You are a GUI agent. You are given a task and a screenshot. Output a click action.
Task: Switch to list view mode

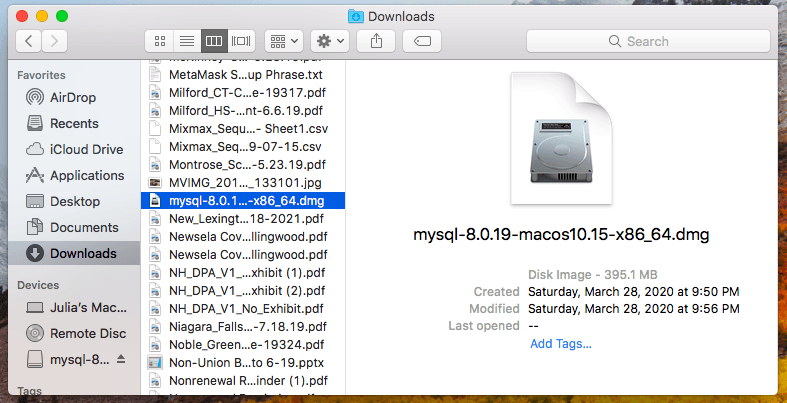[185, 41]
